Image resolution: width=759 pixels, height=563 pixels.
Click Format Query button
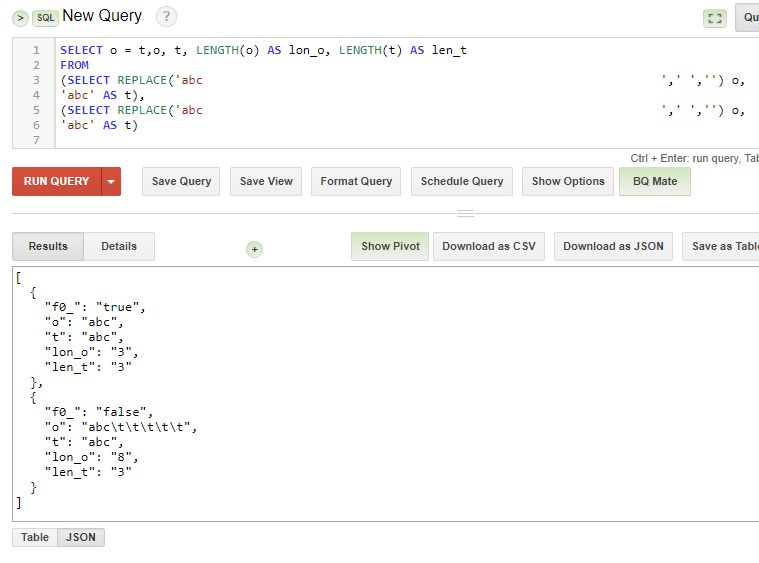tap(356, 182)
